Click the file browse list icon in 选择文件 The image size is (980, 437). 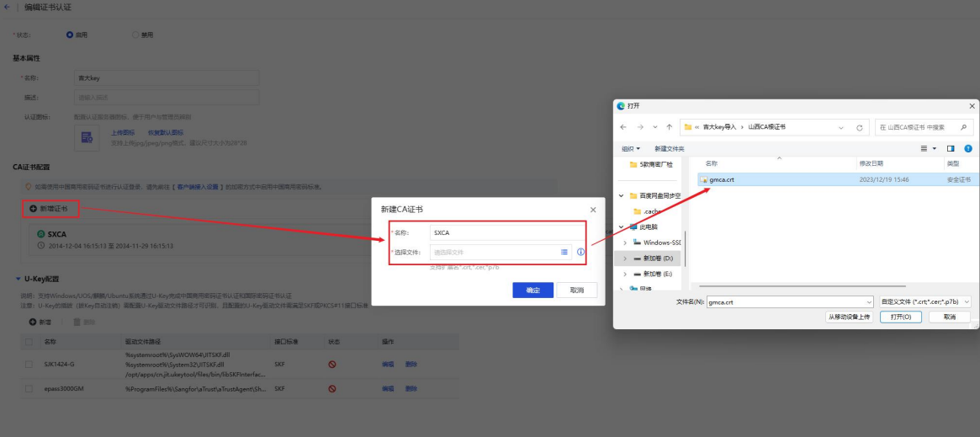564,252
